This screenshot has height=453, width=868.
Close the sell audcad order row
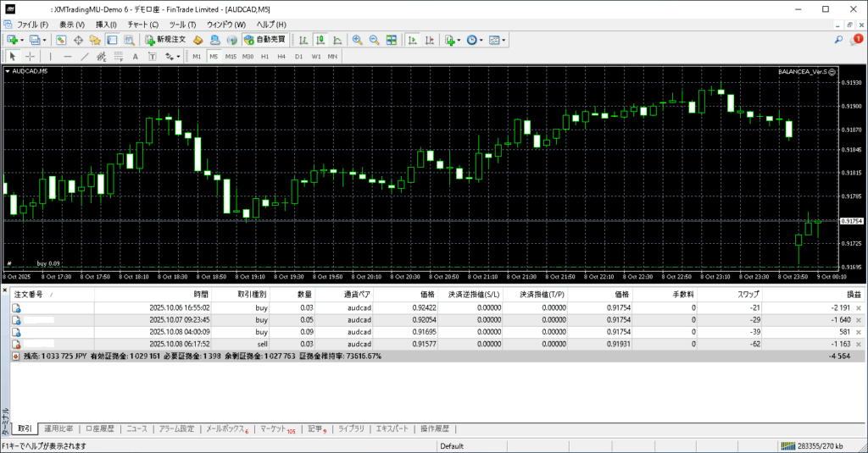(x=859, y=345)
